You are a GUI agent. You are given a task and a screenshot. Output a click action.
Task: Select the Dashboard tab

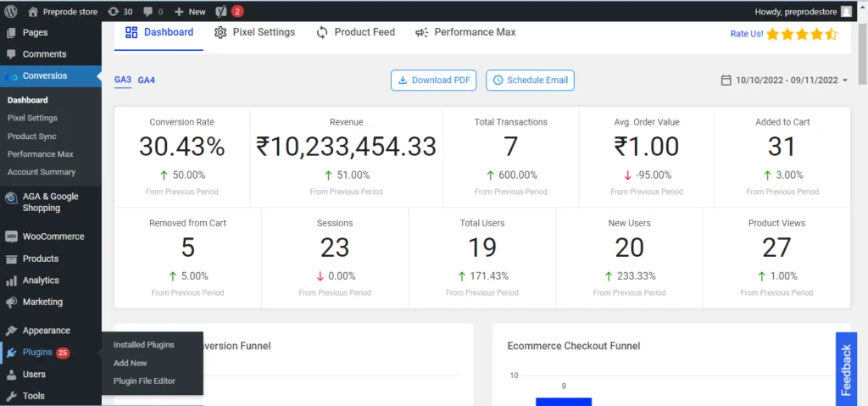159,32
